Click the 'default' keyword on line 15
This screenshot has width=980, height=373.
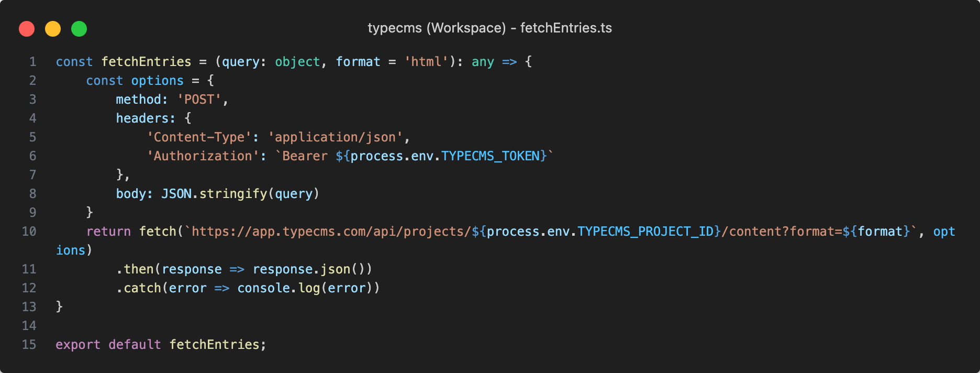coord(135,345)
